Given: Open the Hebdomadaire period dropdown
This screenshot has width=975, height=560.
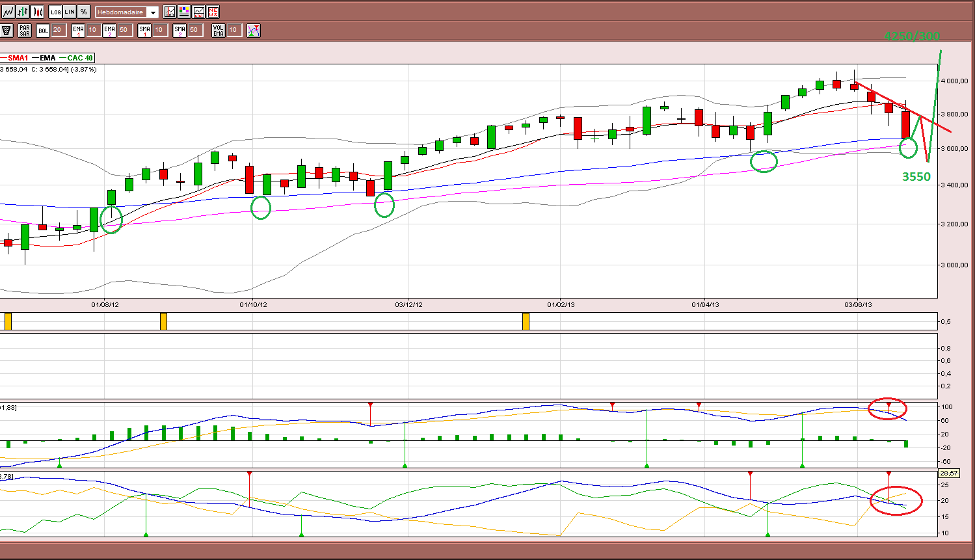Looking at the screenshot, I should pos(127,12).
